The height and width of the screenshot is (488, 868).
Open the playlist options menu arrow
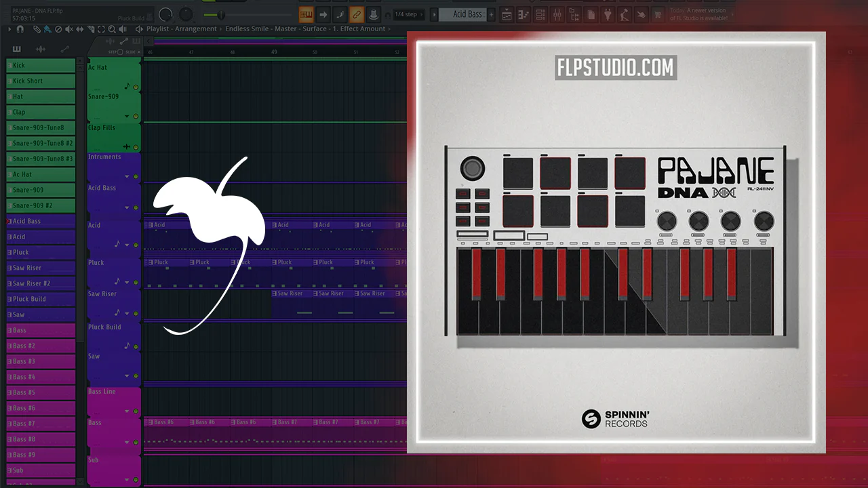point(9,29)
